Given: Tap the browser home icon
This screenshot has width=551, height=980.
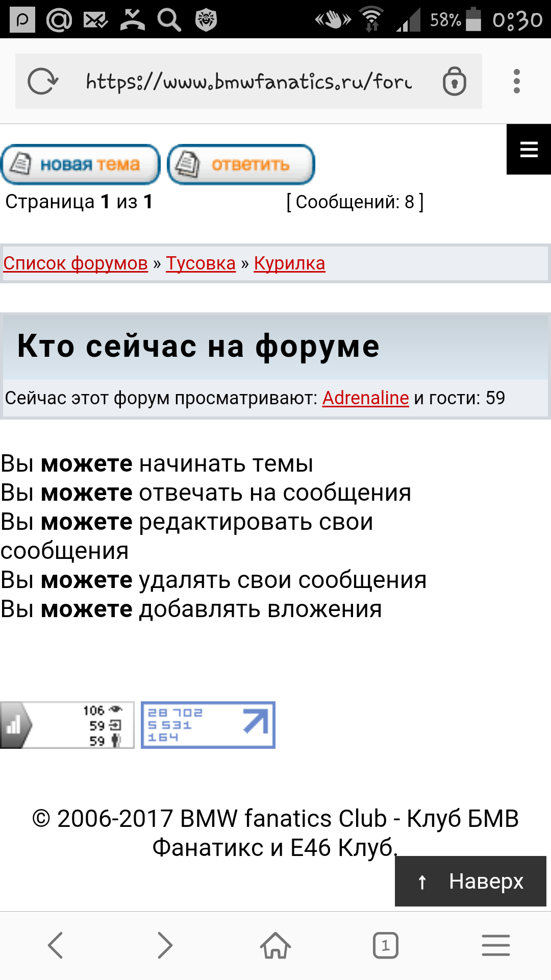Looking at the screenshot, I should coord(275,945).
